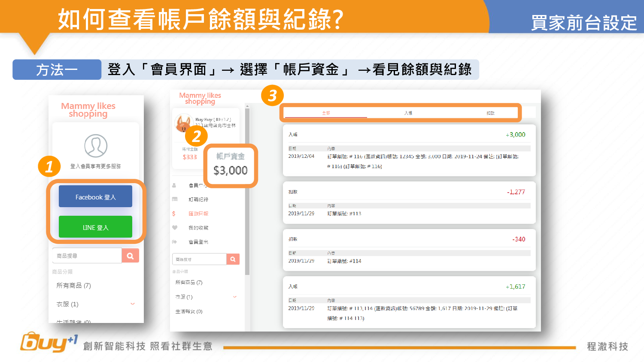
Task: Click the middle sidebar vertical scrollbar
Action: coord(247,193)
